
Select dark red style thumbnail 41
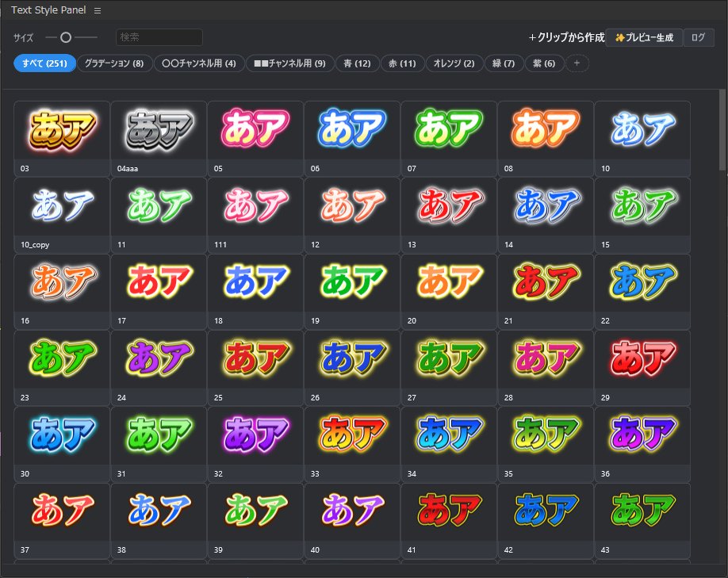pos(449,521)
